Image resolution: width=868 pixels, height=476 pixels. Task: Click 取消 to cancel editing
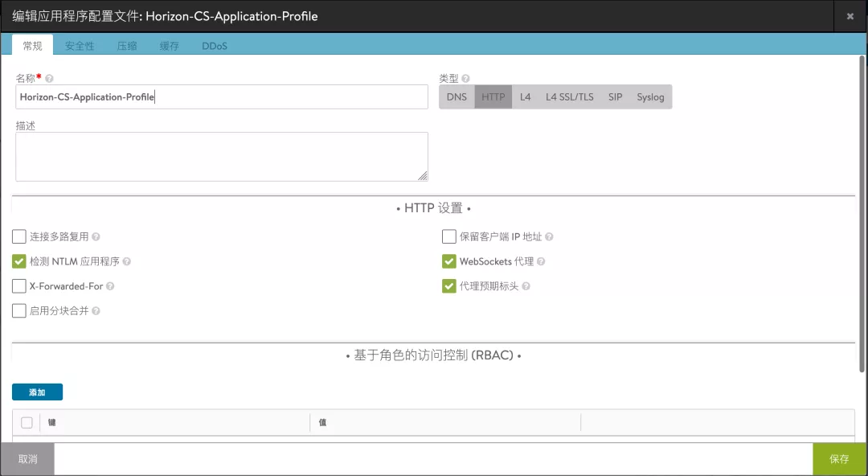(27, 459)
